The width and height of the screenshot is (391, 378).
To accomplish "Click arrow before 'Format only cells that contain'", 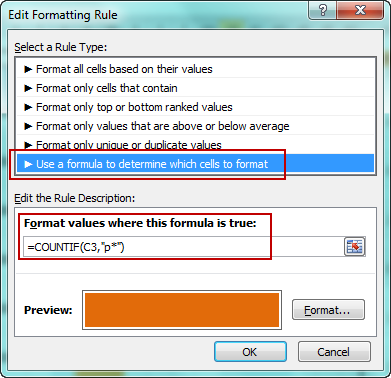I will coord(28,88).
